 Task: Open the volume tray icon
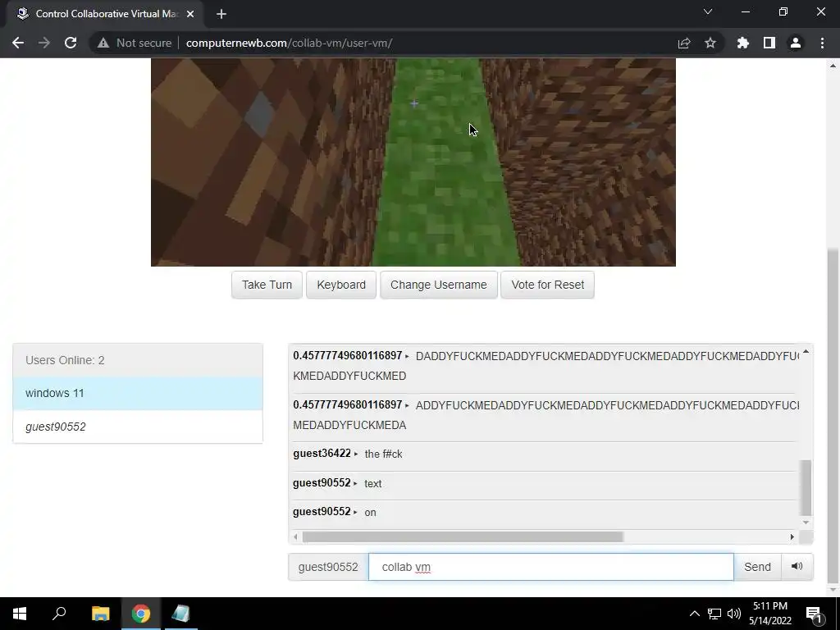[x=734, y=614]
